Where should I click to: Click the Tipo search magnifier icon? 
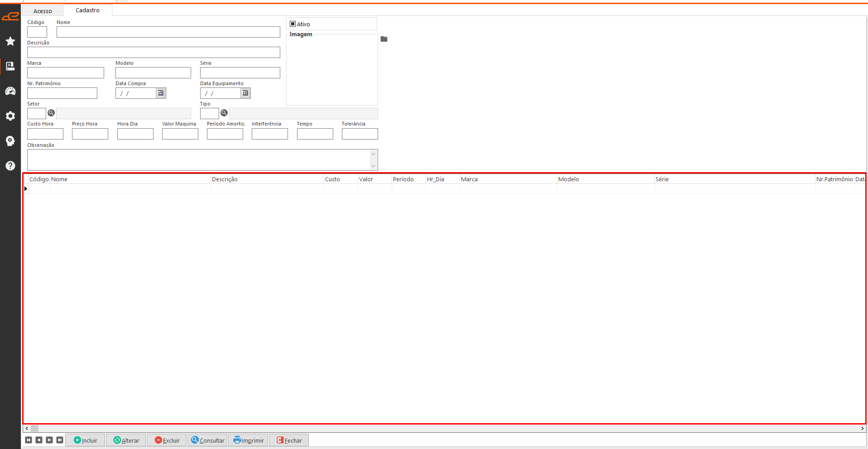pyautogui.click(x=224, y=113)
